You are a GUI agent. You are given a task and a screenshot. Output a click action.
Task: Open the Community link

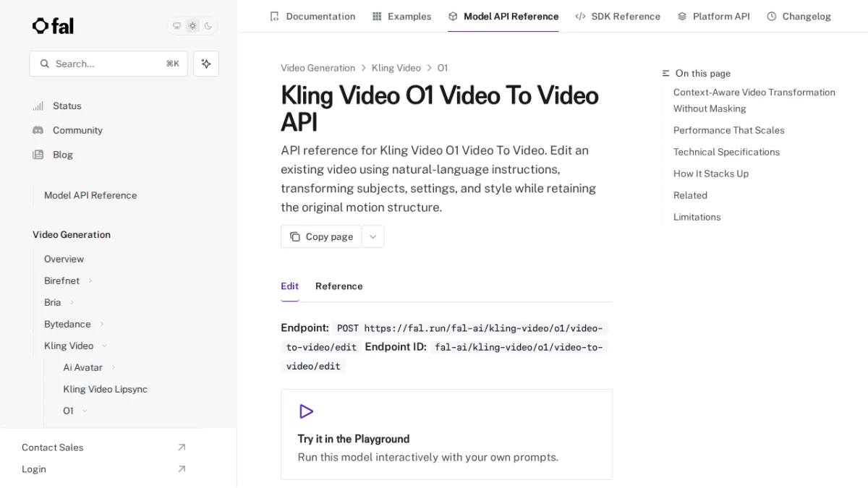pyautogui.click(x=77, y=130)
